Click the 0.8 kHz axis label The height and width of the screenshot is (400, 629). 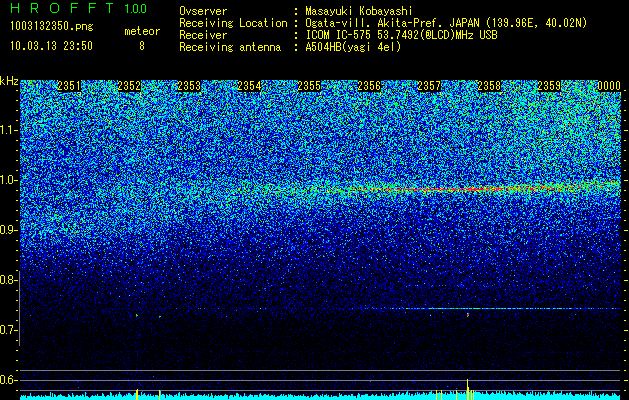point(8,280)
